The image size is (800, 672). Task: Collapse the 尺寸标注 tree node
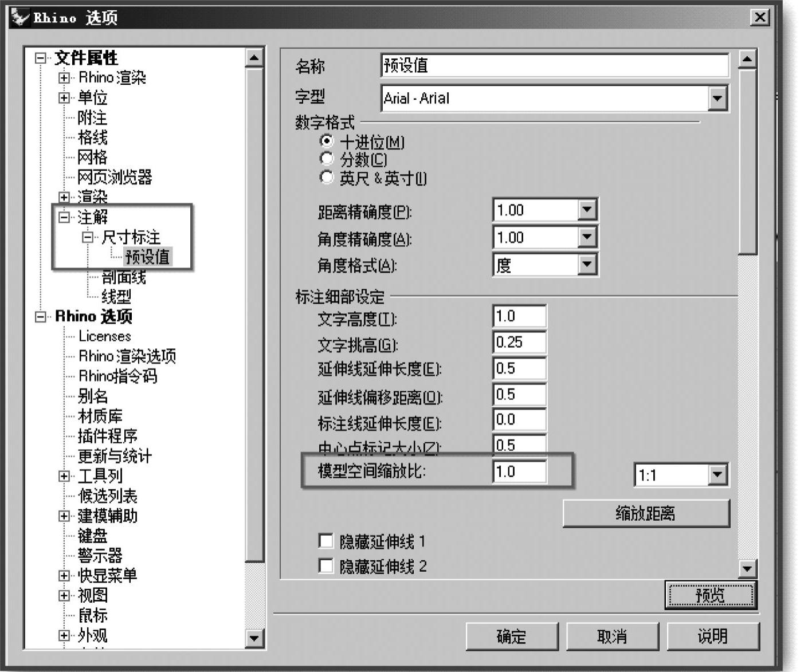click(88, 237)
